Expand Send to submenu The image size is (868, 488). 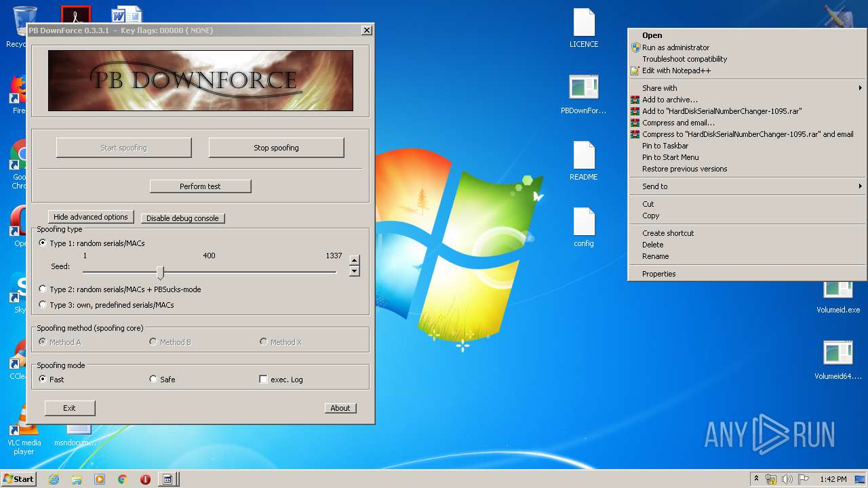(x=747, y=186)
